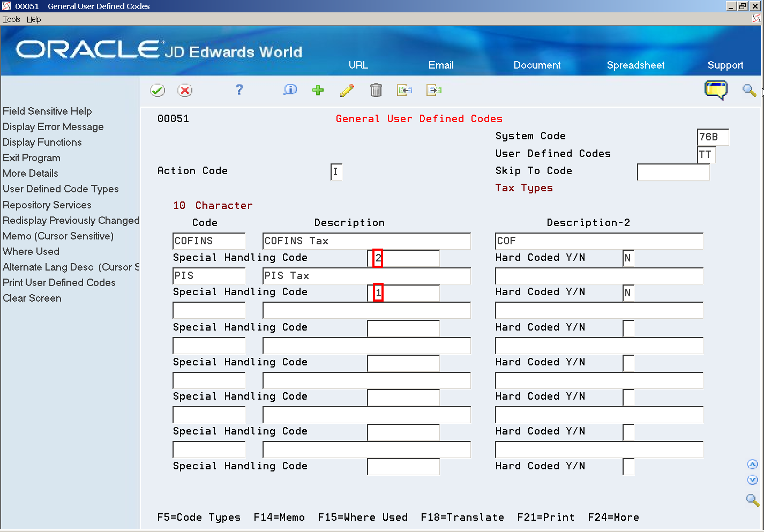Click the green plus Add icon
764x532 pixels.
point(318,90)
